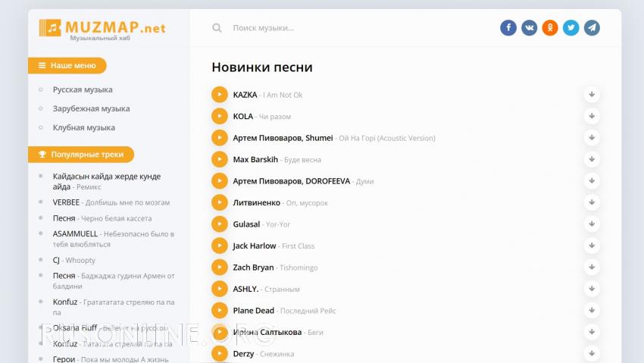Open the MUZMAP.net logo home link
The height and width of the screenshot is (363, 644).
102,30
